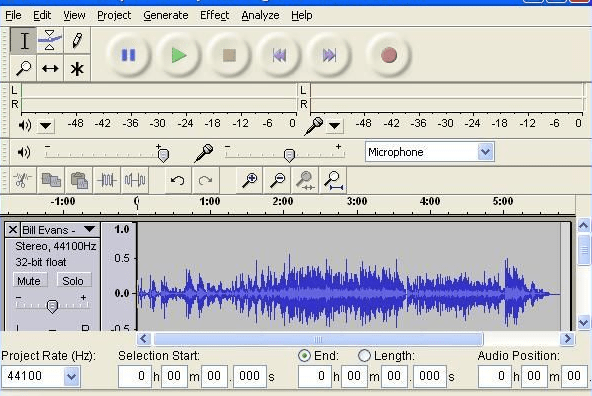Select the Time Shift arrow tool

point(50,68)
